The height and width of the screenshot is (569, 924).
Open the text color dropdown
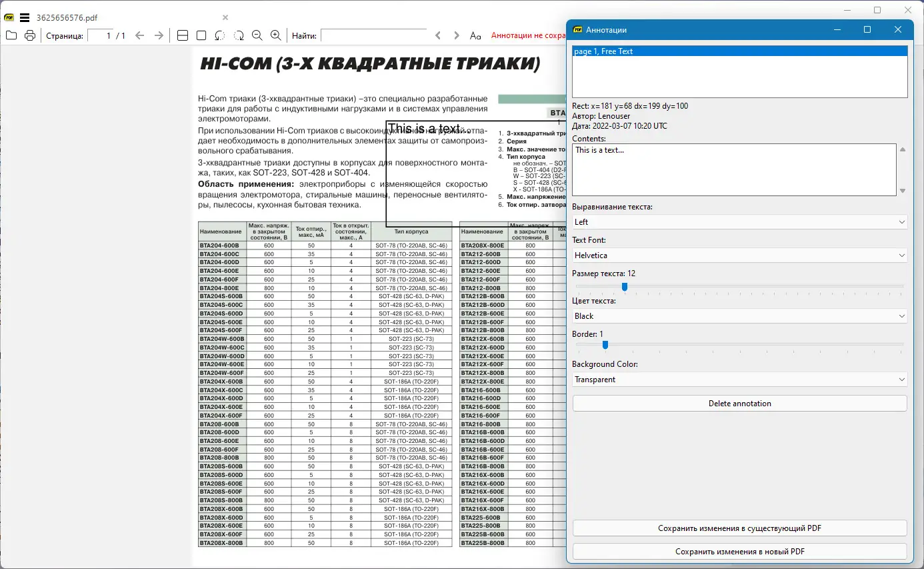[x=739, y=316]
